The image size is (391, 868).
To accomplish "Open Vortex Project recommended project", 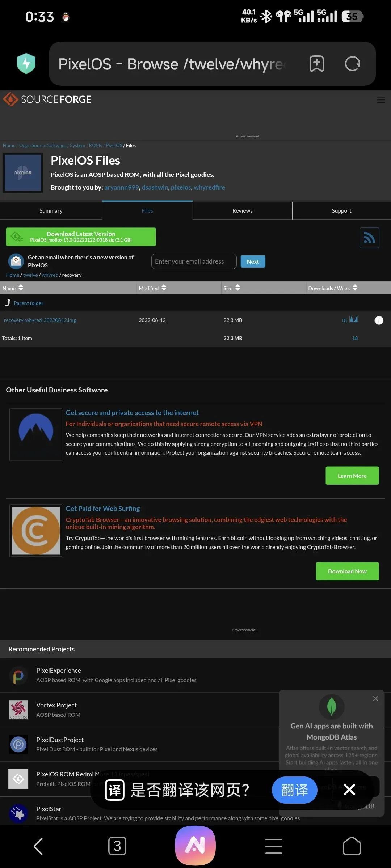I will pos(56,705).
